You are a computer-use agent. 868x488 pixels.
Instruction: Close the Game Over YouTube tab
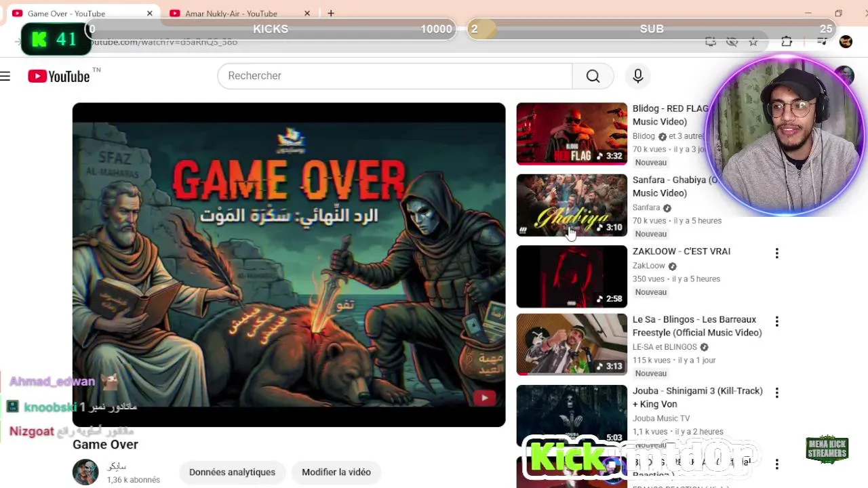click(150, 14)
